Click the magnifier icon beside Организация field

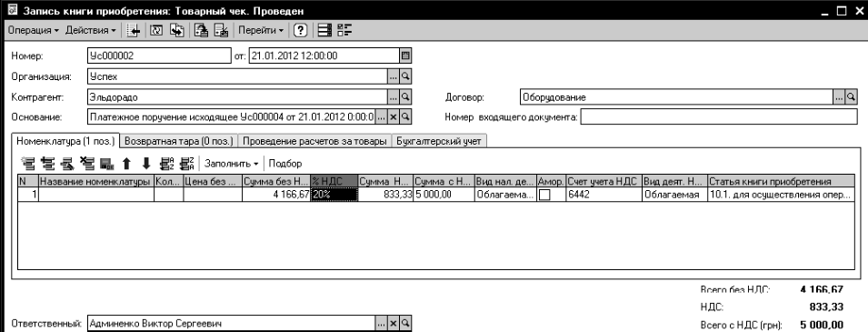[405, 76]
